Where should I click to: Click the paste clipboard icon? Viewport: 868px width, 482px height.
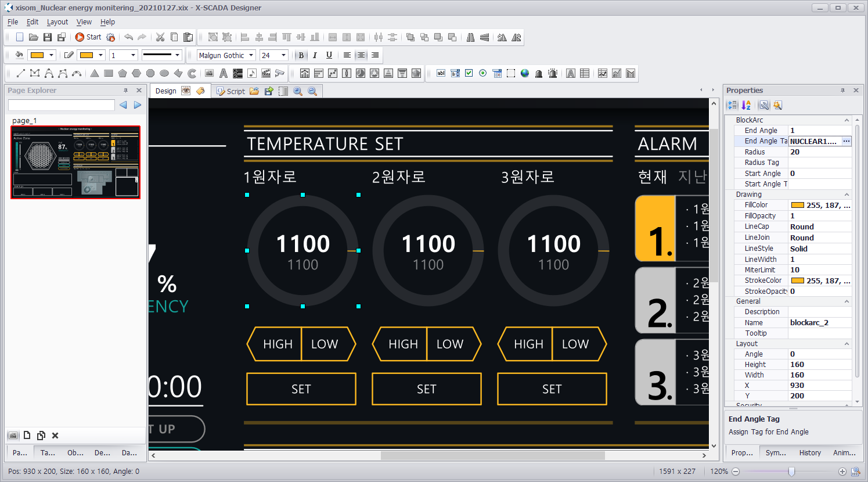pyautogui.click(x=188, y=37)
